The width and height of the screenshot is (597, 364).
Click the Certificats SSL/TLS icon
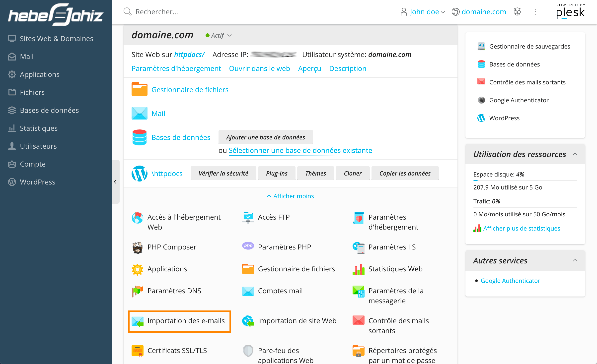[x=137, y=351]
